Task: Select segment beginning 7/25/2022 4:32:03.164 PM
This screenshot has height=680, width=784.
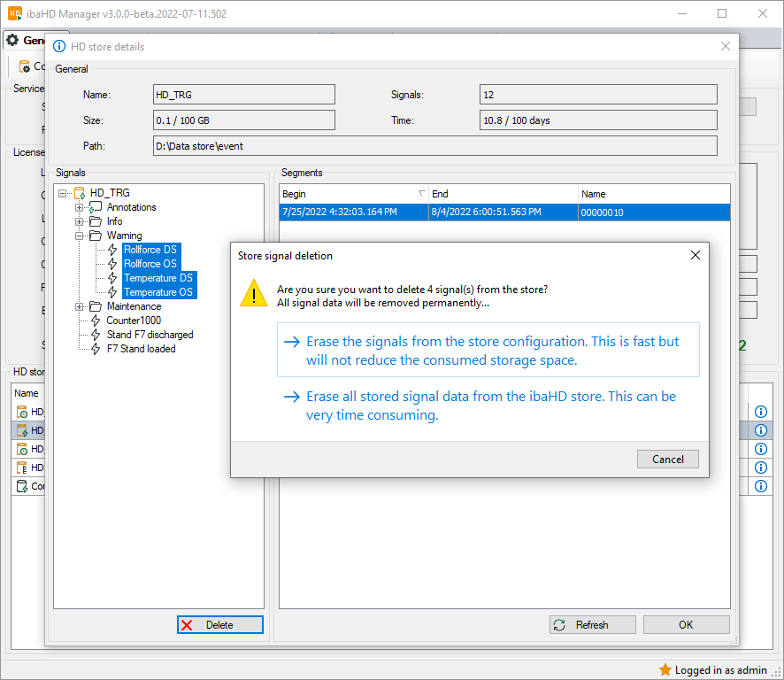Action: [x=353, y=212]
